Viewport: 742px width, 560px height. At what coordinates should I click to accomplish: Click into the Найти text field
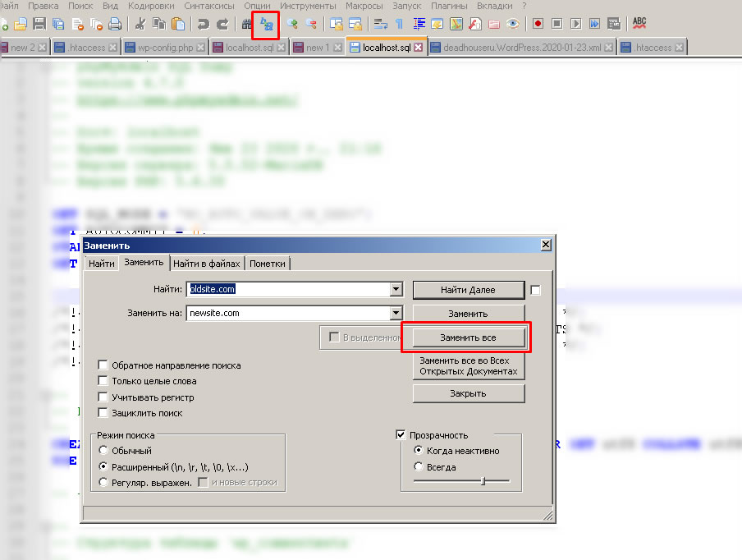coord(289,289)
